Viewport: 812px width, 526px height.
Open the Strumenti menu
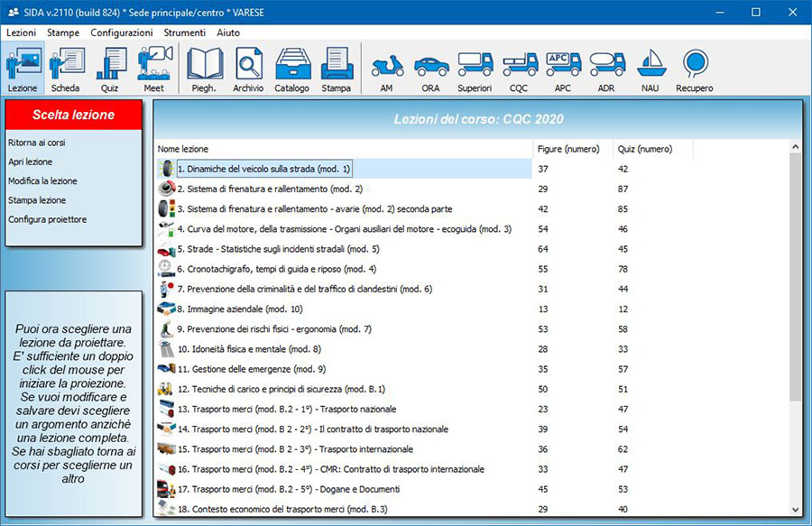184,32
